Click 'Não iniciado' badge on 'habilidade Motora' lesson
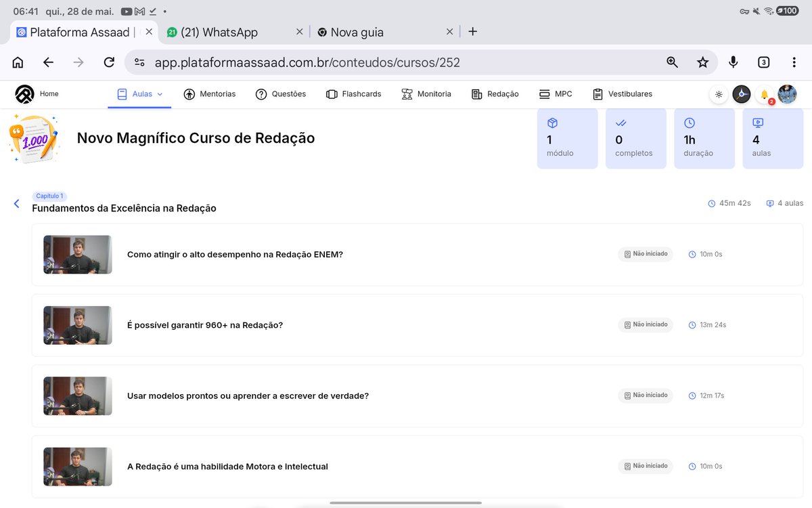This screenshot has height=508, width=812. (646, 466)
